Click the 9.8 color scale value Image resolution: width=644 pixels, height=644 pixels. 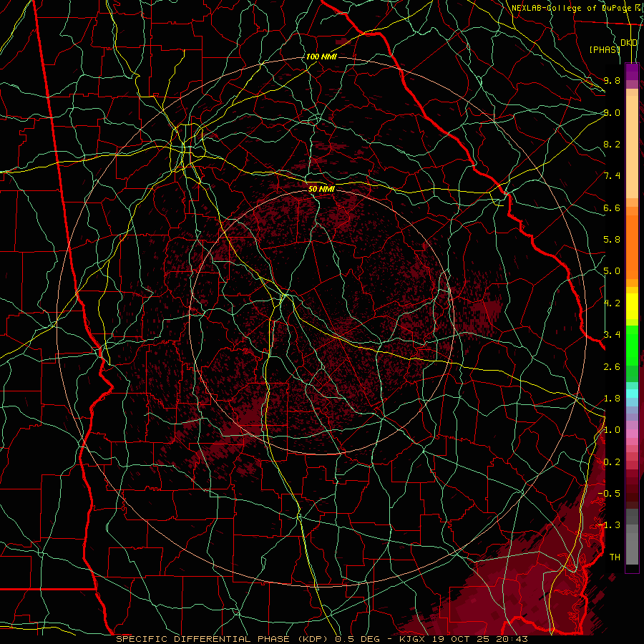(612, 80)
